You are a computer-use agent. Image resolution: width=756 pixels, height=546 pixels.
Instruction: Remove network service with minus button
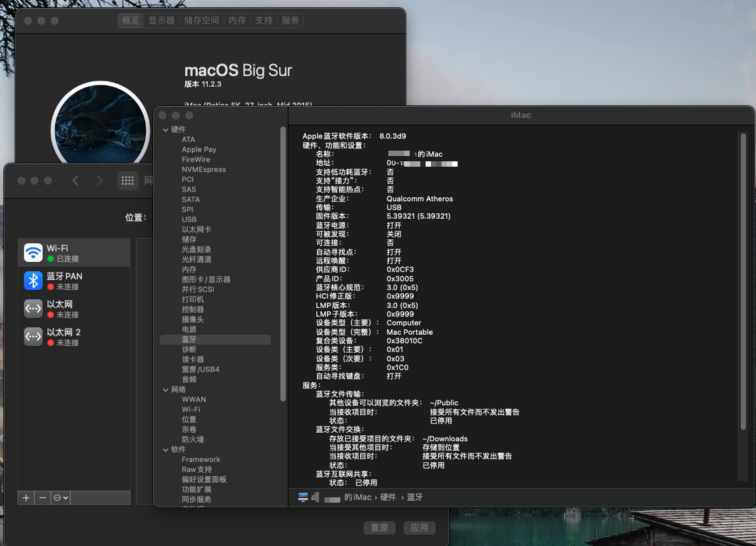coord(43,498)
